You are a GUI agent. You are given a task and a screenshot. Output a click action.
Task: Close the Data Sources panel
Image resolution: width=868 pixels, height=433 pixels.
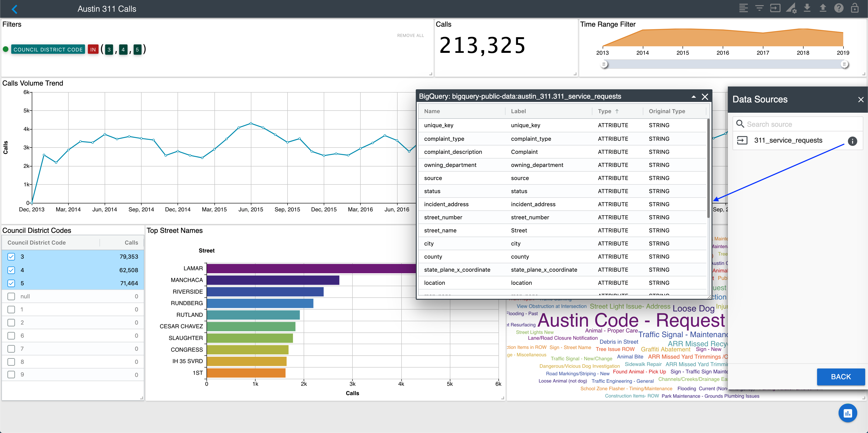coord(861,99)
